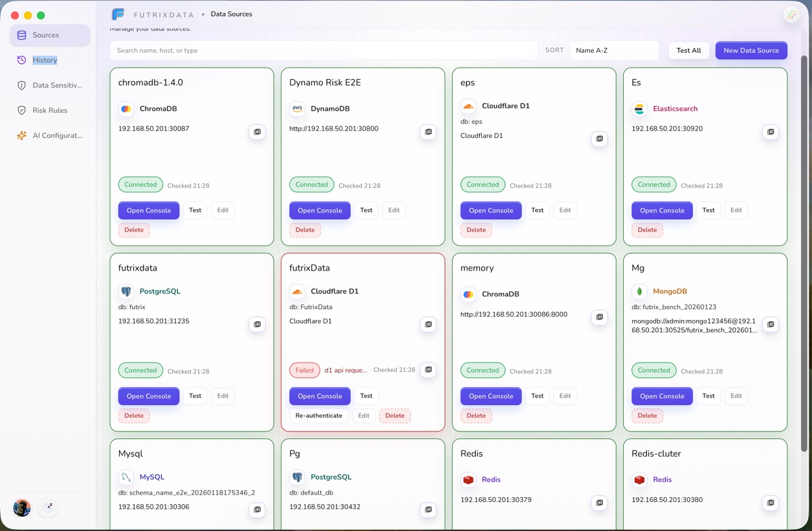Test the Dynamo Risk E2E source
Screen dimensions: 812x531
pyautogui.click(x=366, y=210)
